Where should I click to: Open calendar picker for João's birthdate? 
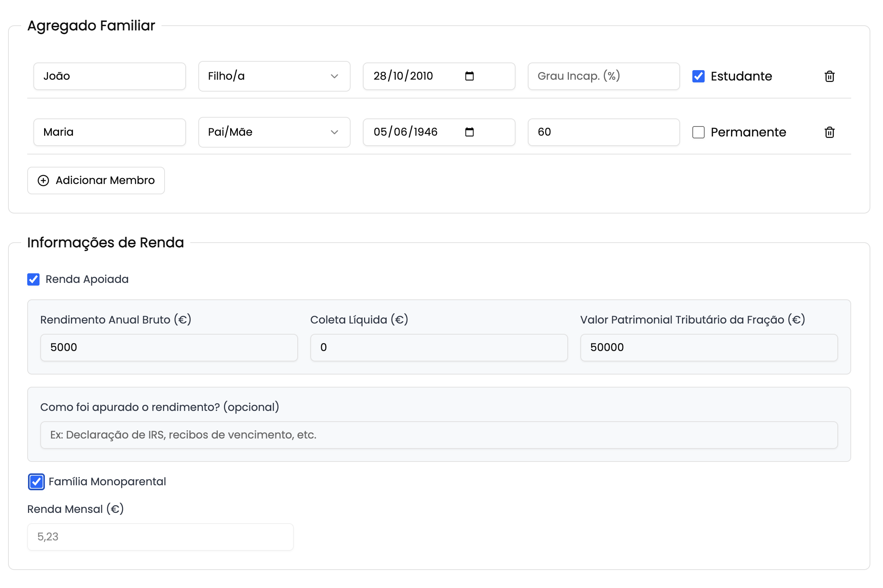coord(469,76)
